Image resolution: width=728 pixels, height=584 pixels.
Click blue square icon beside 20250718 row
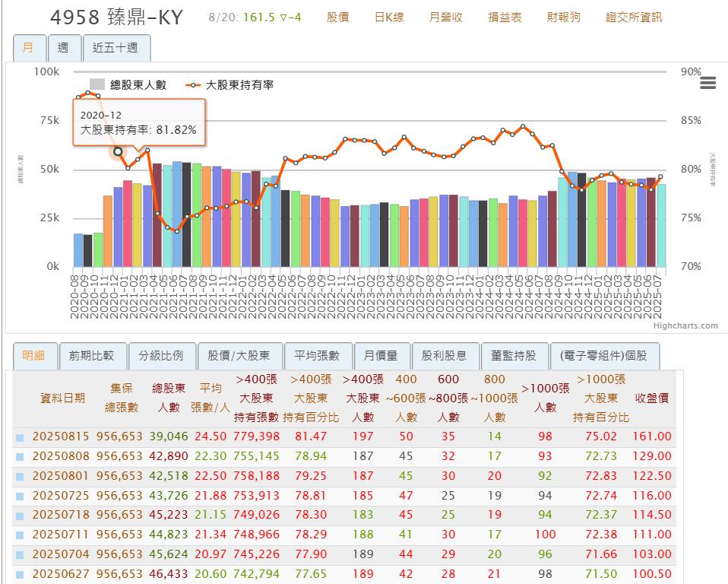[20, 516]
